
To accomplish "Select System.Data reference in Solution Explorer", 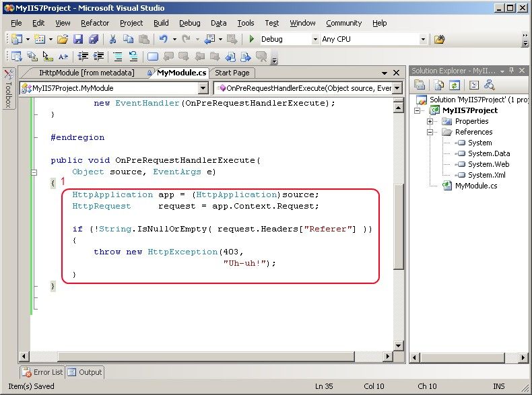I will tap(489, 153).
